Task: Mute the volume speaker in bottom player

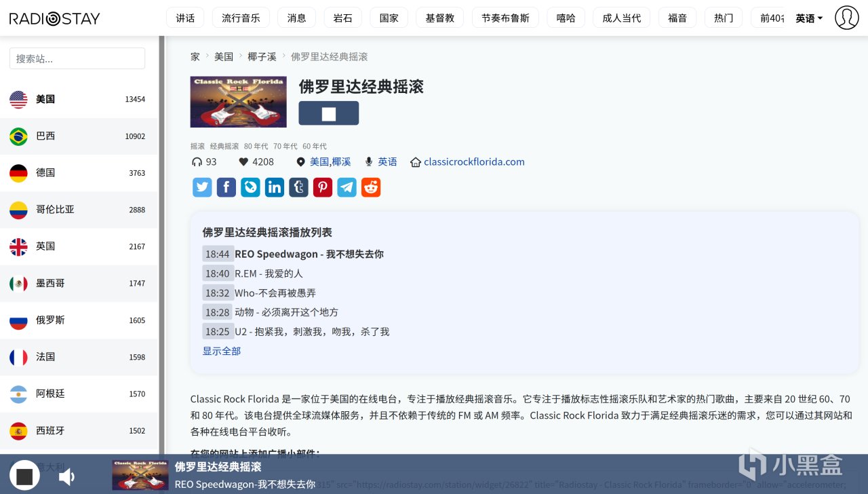Action: pyautogui.click(x=66, y=477)
